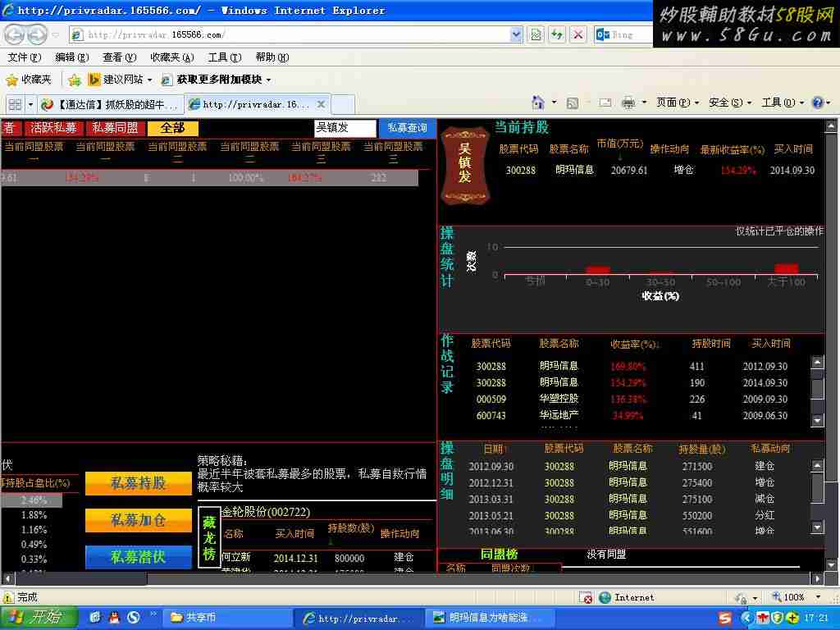840x630 pixels.
Task: Open the 查看(V) menu
Action: (120, 57)
